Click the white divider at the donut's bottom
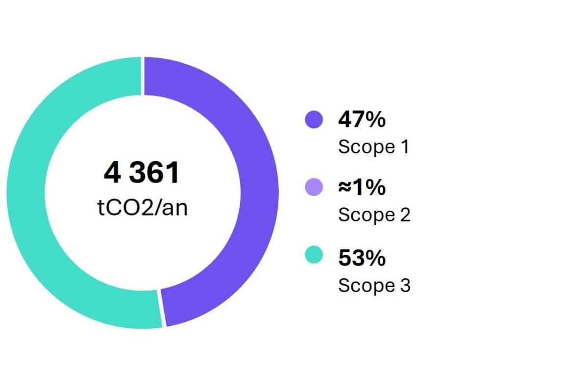 pyautogui.click(x=163, y=308)
